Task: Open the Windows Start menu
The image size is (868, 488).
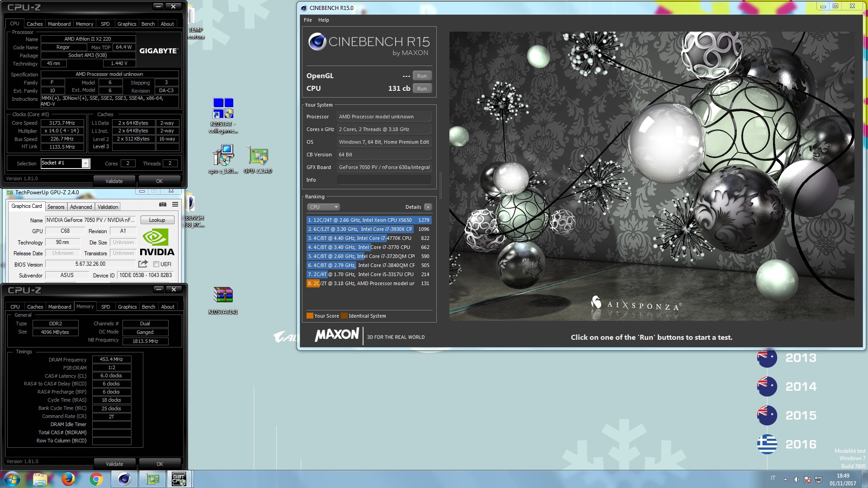Action: click(12, 479)
